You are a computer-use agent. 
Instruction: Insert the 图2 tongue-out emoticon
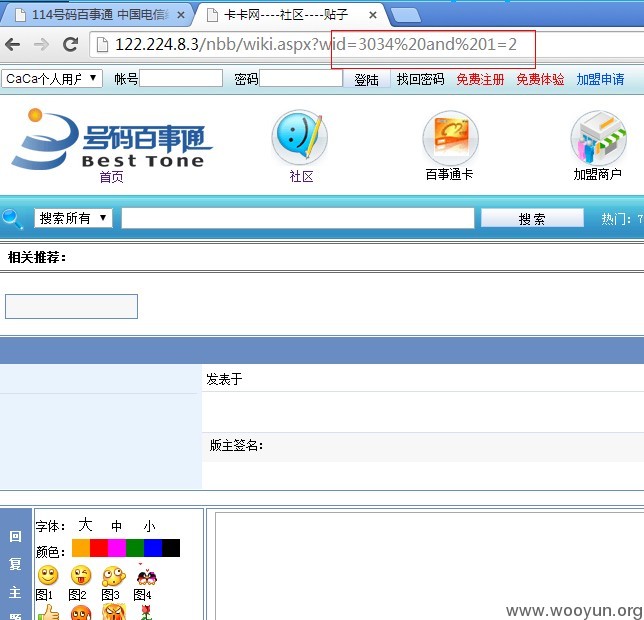(81, 576)
